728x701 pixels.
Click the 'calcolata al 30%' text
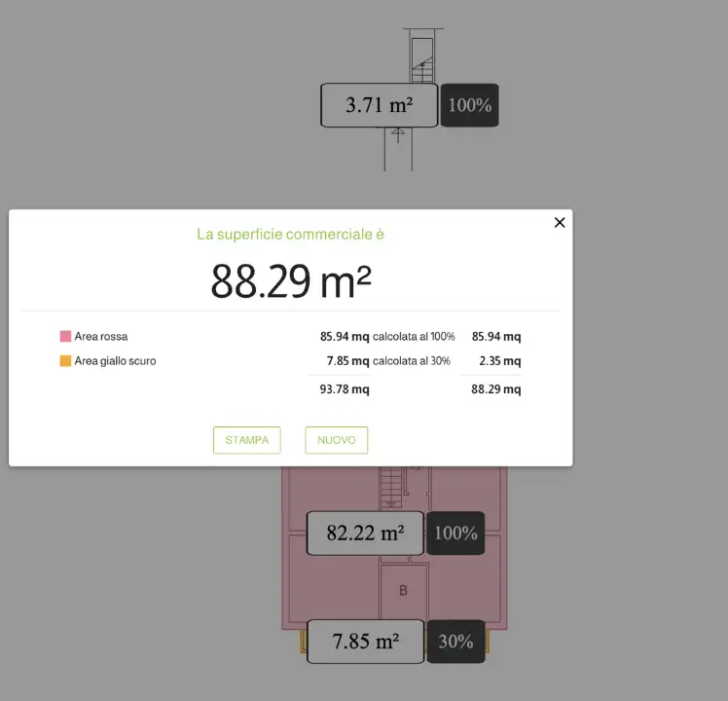pyautogui.click(x=414, y=361)
